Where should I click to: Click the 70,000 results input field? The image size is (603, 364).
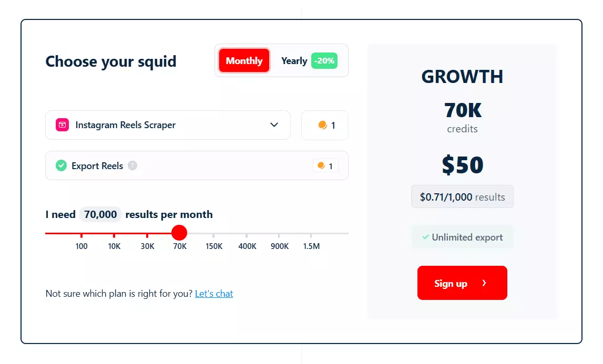click(x=100, y=214)
